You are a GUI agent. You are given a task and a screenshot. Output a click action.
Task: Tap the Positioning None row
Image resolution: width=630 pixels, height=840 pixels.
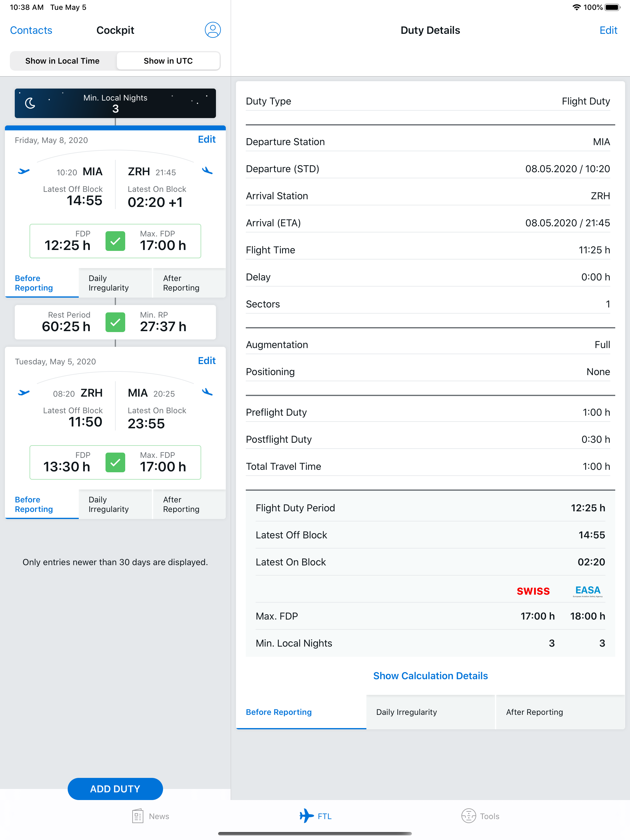coord(428,371)
